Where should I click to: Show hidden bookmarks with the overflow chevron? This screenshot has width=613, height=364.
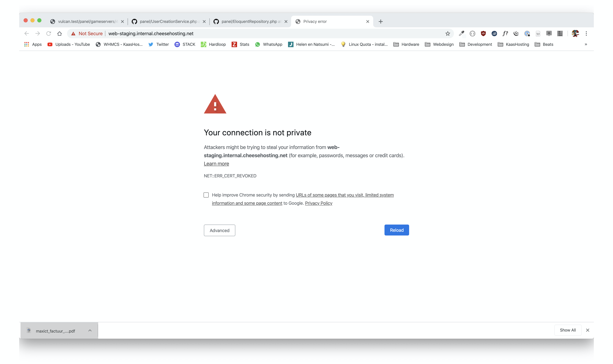point(586,44)
